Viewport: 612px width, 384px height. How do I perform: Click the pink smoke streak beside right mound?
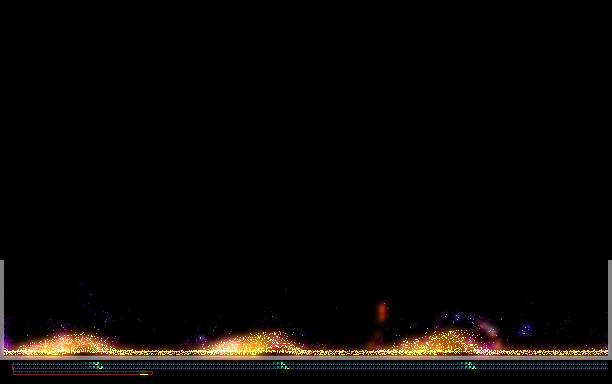click(x=490, y=334)
